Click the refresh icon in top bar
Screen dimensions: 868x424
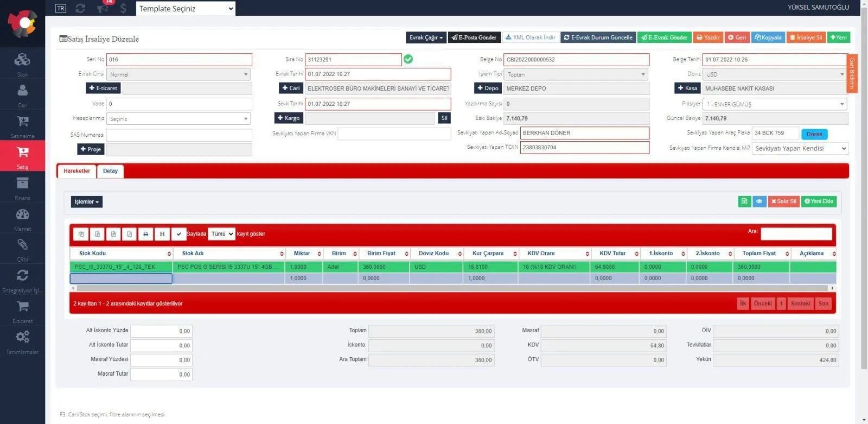tap(80, 8)
